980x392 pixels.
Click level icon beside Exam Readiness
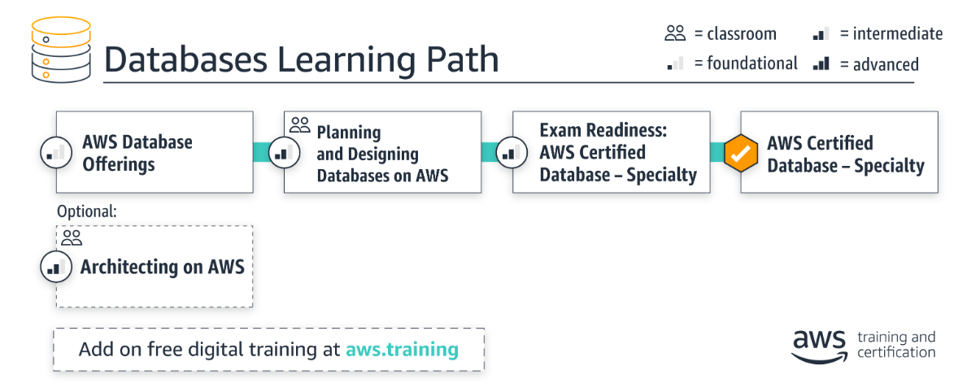[x=512, y=152]
